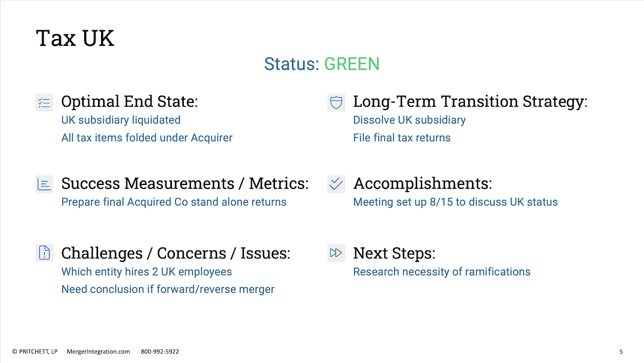Select 'Research necessity of ramifications' text

[442, 272]
